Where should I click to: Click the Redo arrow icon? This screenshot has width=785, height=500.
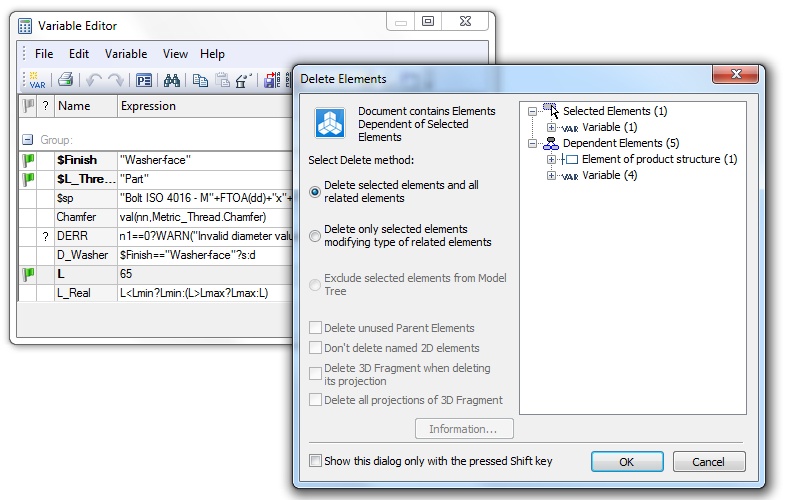(x=116, y=81)
